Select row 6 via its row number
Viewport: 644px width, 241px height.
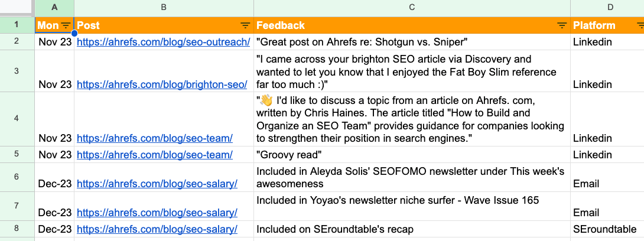(17, 177)
